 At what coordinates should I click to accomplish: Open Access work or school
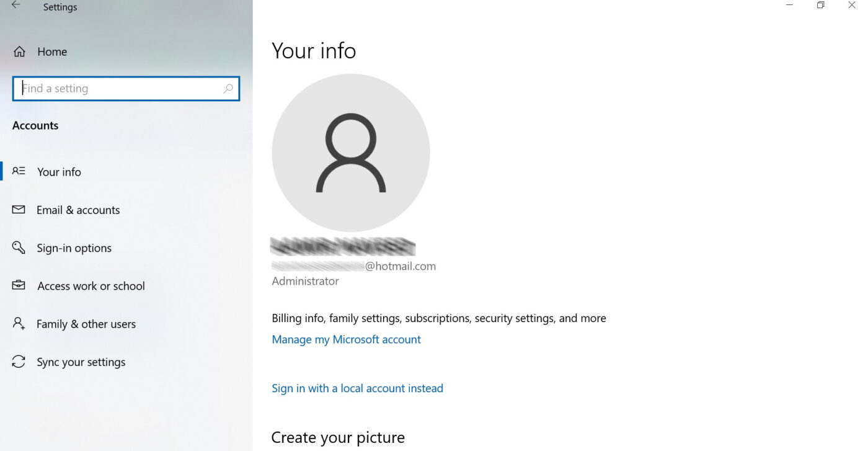[91, 286]
